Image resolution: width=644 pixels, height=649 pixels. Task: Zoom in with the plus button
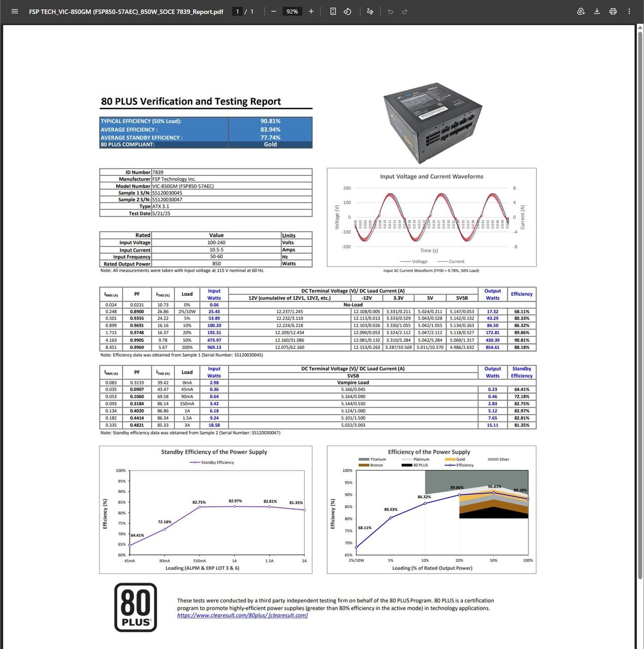pos(311,11)
